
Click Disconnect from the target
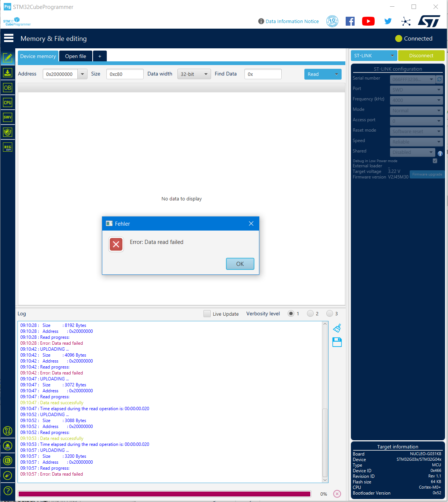tap(421, 55)
